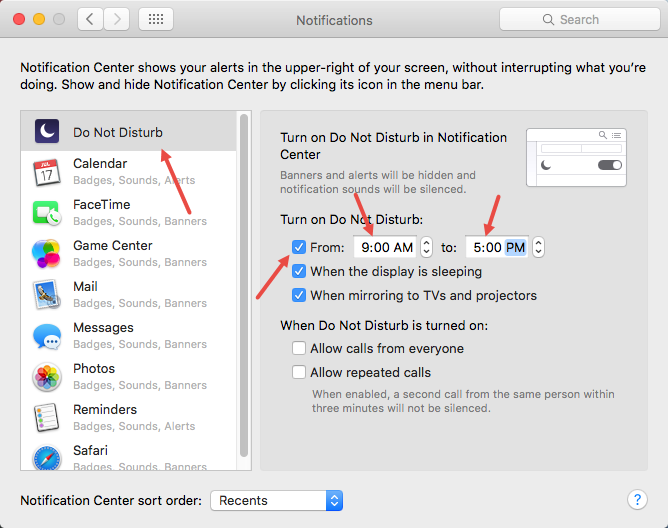The height and width of the screenshot is (528, 668).
Task: Uncheck When mirroring to TVs and projectors
Action: pos(299,295)
